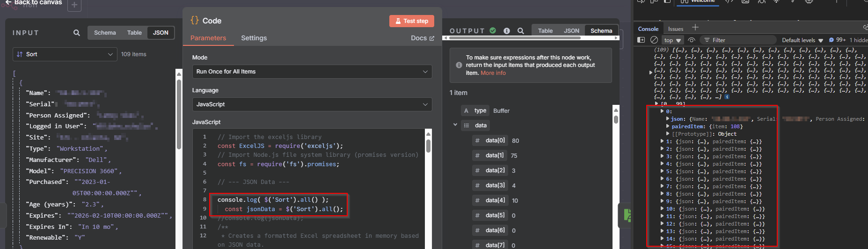This screenshot has width=868, height=249.
Task: Expand the json object under entry 0
Action: pyautogui.click(x=668, y=119)
